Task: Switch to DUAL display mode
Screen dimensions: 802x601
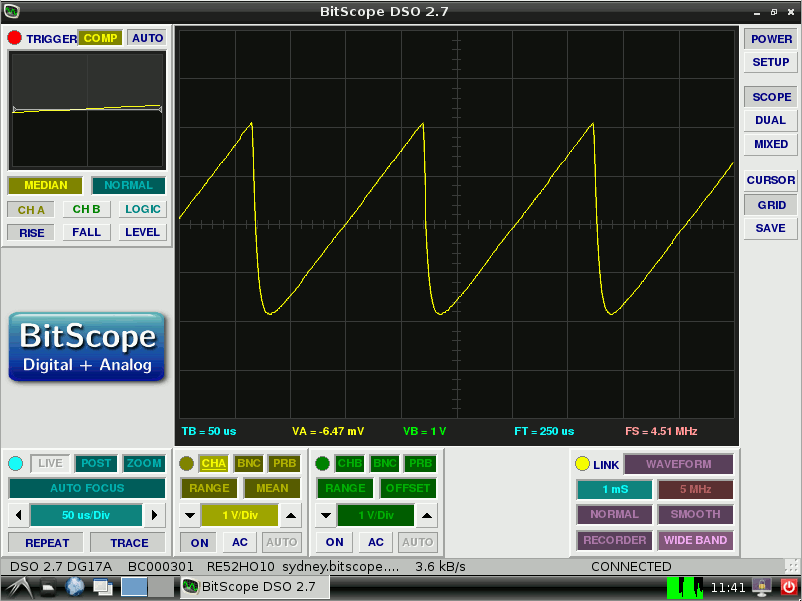Action: [770, 120]
